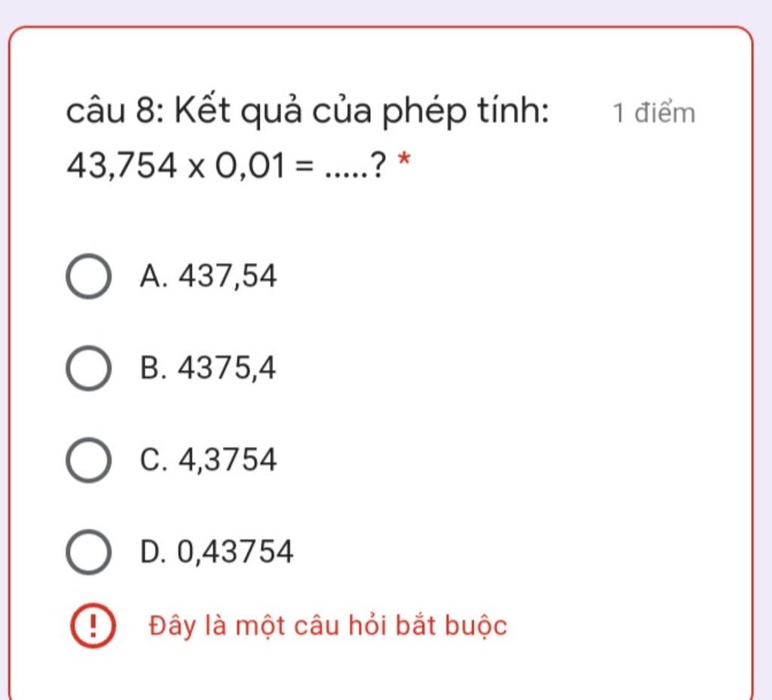Select the radio button for answer A
This screenshot has width=772, height=700.
[x=88, y=276]
